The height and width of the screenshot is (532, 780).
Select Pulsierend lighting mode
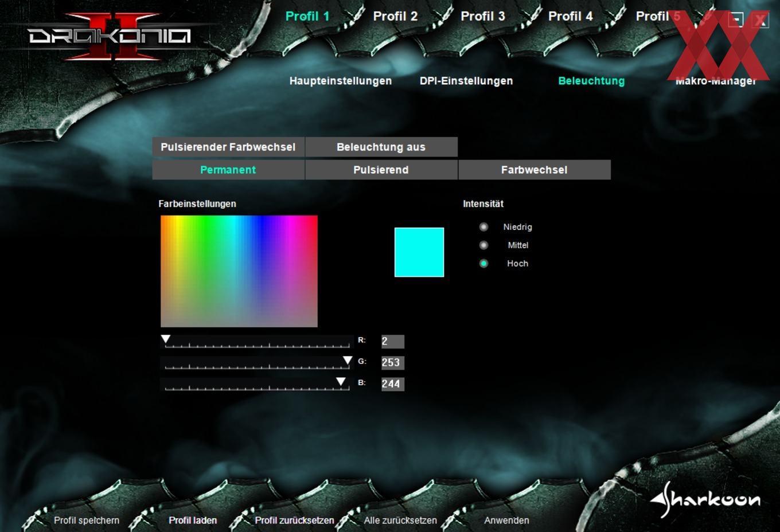(x=381, y=170)
